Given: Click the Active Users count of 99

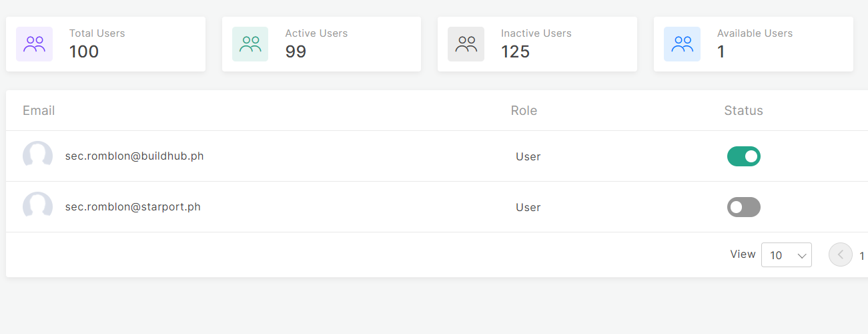Looking at the screenshot, I should [x=296, y=51].
